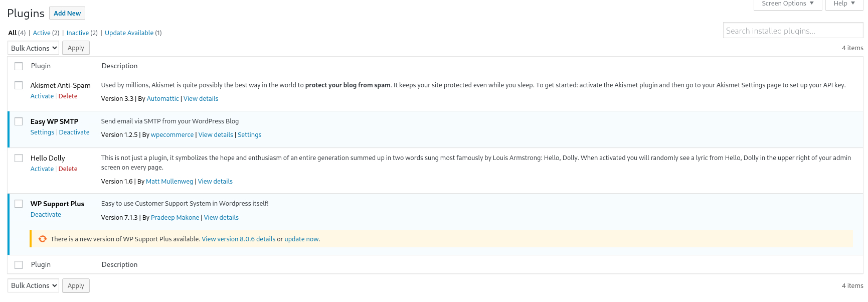Image resolution: width=868 pixels, height=302 pixels.
Task: Click the Plugin column label in footer
Action: pyautogui.click(x=41, y=265)
